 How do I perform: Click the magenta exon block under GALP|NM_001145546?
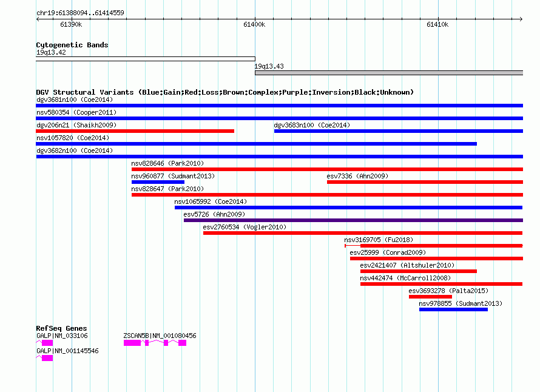coord(47,358)
